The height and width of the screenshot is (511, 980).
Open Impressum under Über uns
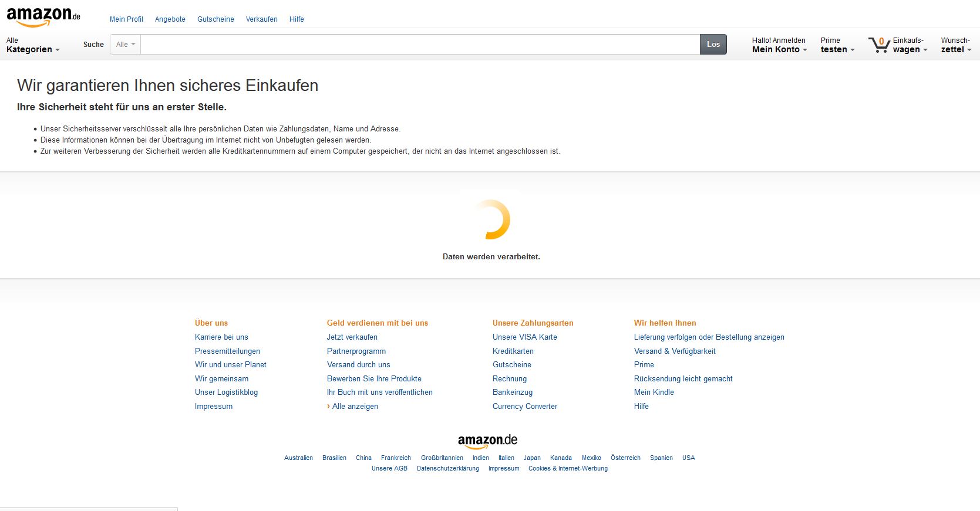(x=214, y=407)
